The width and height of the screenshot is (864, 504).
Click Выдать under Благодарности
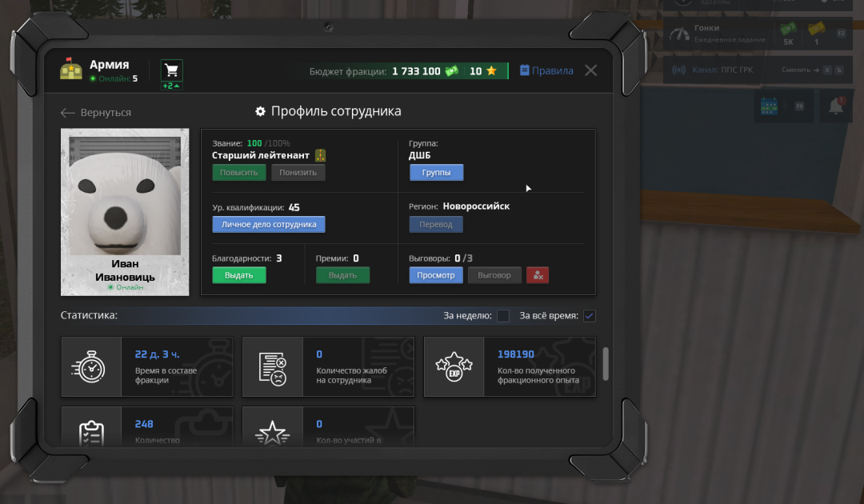click(x=238, y=275)
